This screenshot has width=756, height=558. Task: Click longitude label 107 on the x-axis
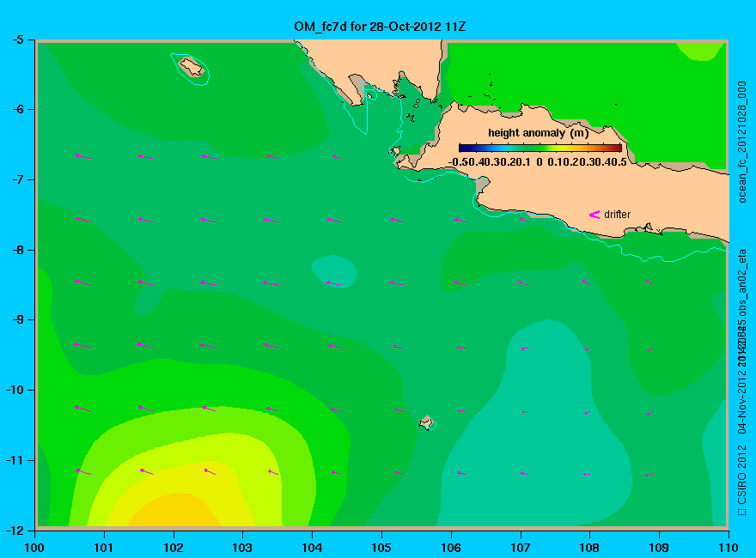tap(521, 548)
